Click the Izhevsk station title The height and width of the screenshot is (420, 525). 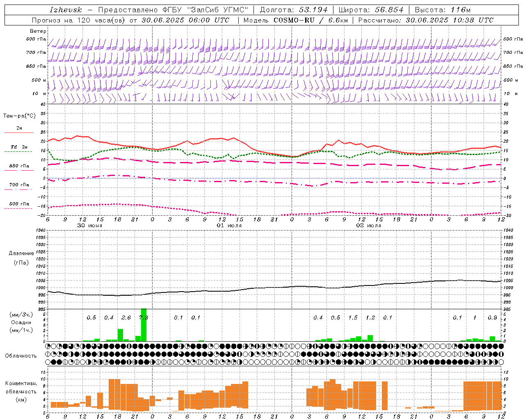(x=66, y=10)
